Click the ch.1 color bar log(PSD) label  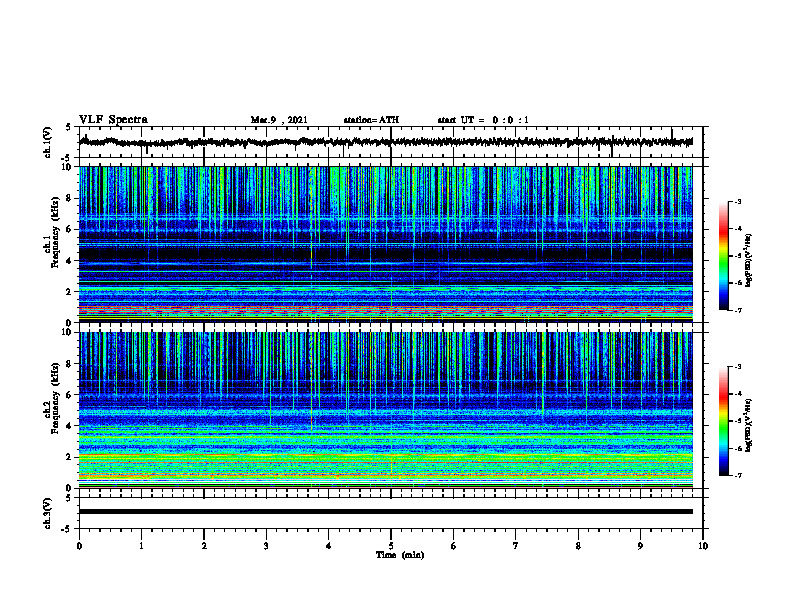(x=749, y=261)
